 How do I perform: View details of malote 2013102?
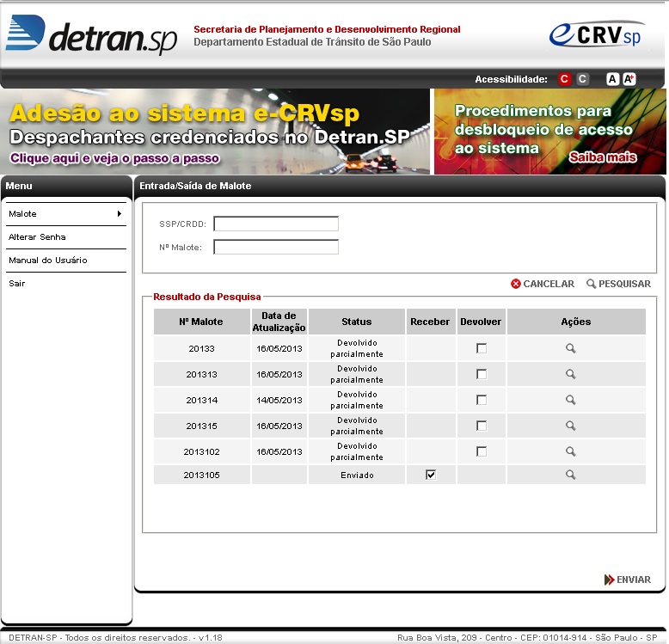click(x=570, y=451)
